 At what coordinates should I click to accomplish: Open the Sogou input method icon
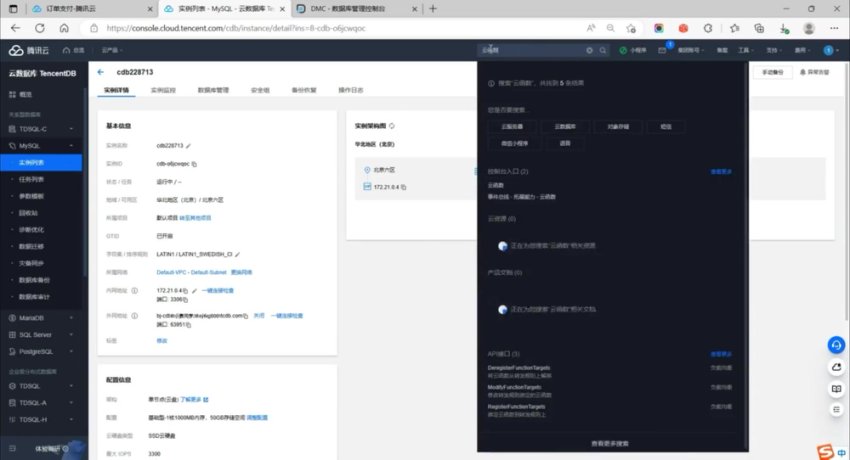point(825,451)
